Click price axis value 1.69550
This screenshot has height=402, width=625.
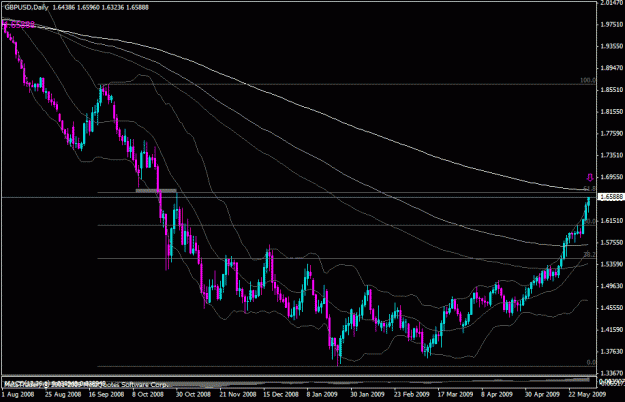(x=611, y=177)
